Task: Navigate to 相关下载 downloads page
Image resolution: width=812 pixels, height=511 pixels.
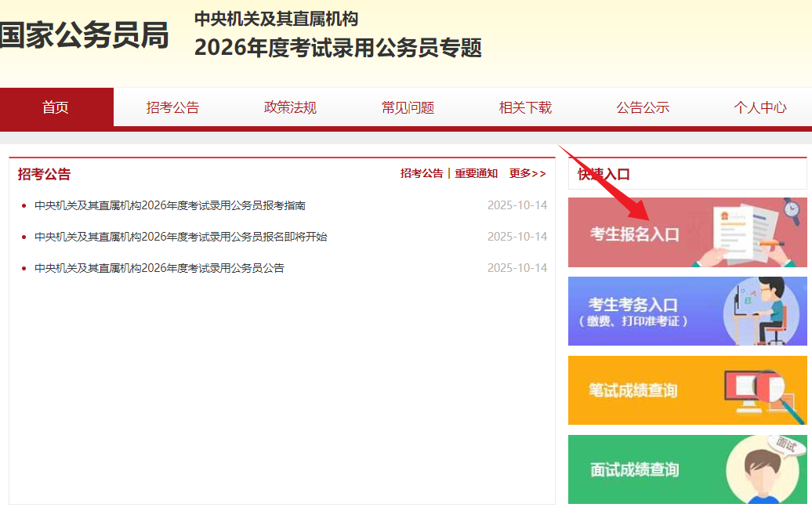Action: click(x=525, y=107)
